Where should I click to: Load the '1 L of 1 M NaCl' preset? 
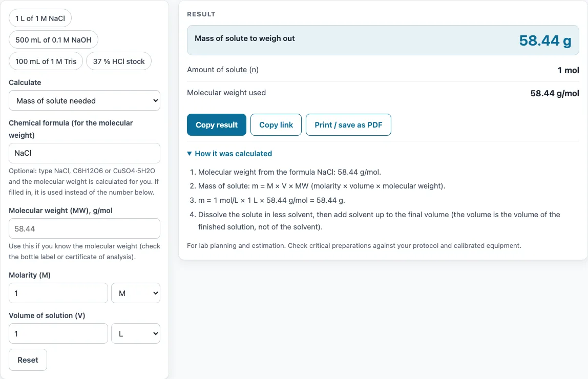click(x=40, y=18)
